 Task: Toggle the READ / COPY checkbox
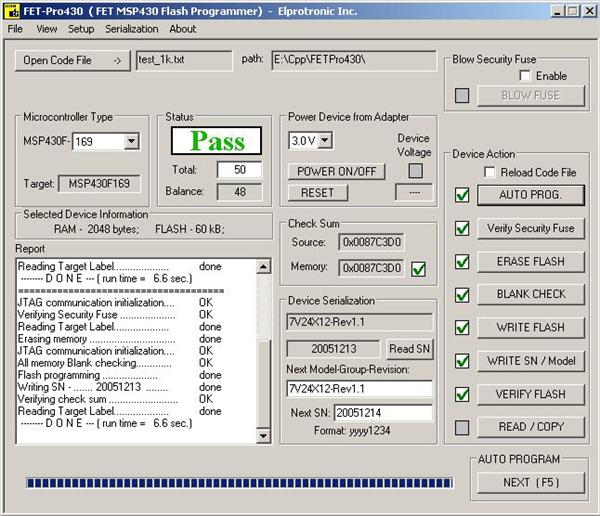click(x=462, y=427)
